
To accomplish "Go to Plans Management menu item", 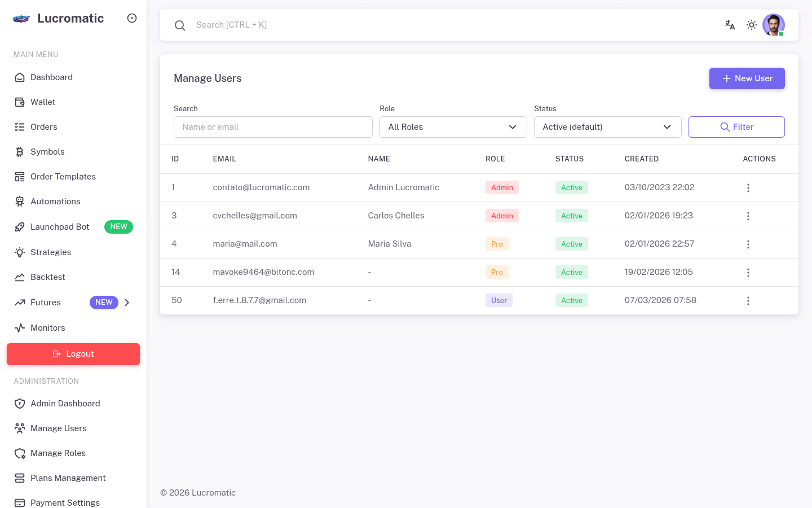I will pos(68,478).
